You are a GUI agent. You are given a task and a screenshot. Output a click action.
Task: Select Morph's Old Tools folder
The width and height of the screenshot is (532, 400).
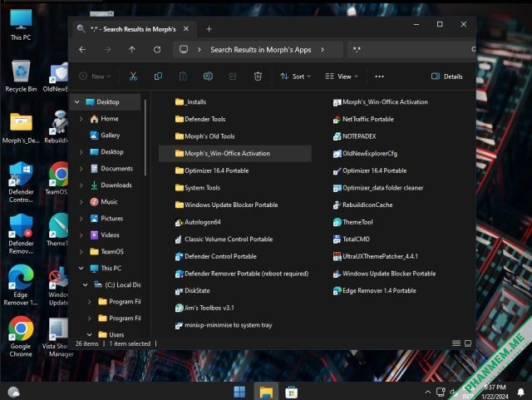point(205,136)
